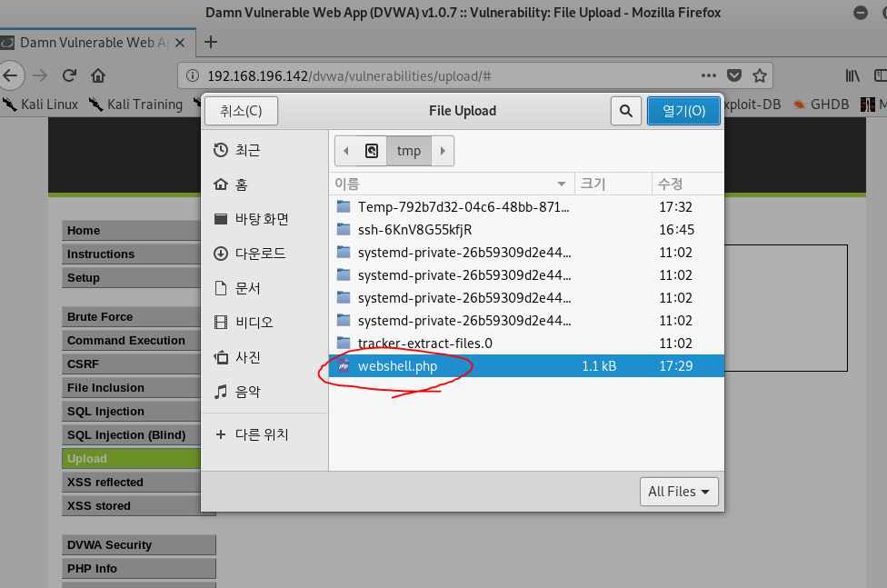Open the Music (음악) sidebar location
Image resolution: width=887 pixels, height=588 pixels.
coord(264,392)
